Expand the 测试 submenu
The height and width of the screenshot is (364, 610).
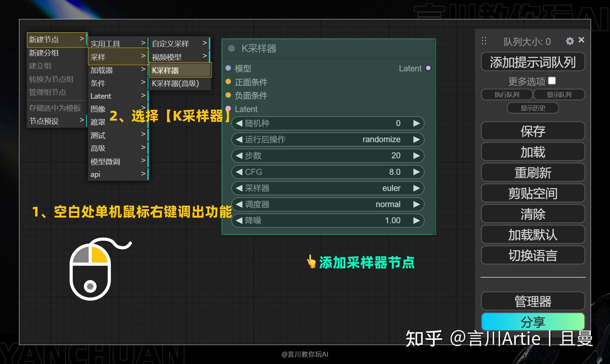pyautogui.click(x=118, y=135)
